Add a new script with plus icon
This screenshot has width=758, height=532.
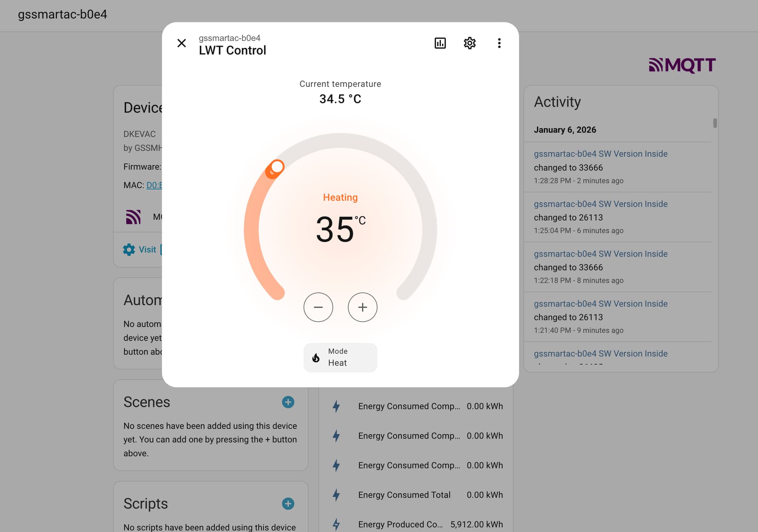coord(288,504)
